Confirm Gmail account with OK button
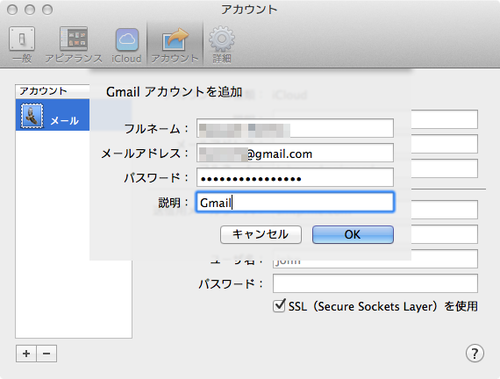The width and height of the screenshot is (500, 379). pyautogui.click(x=353, y=234)
